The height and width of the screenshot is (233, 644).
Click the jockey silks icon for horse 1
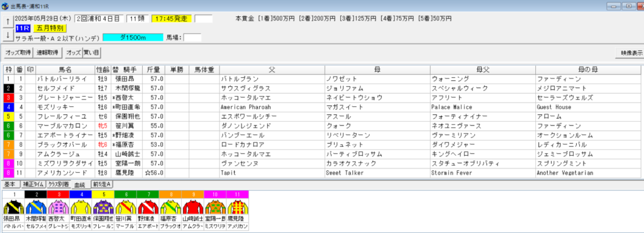[x=13, y=207]
